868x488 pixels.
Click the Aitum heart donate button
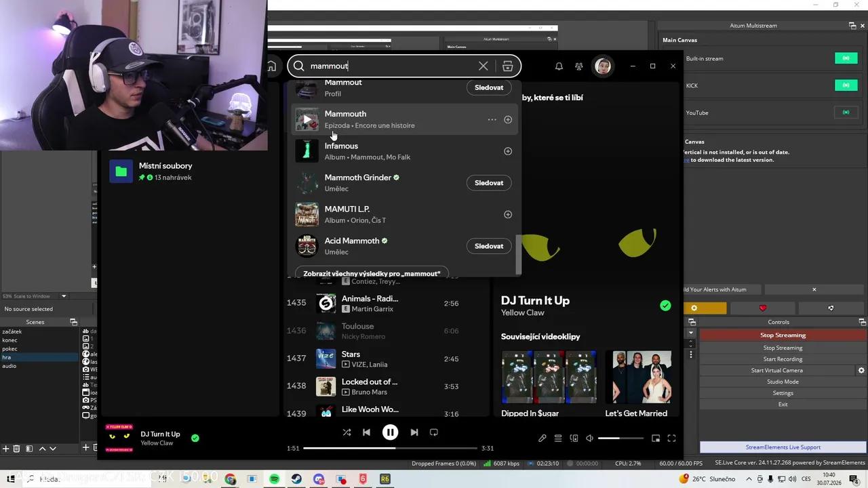tap(762, 308)
